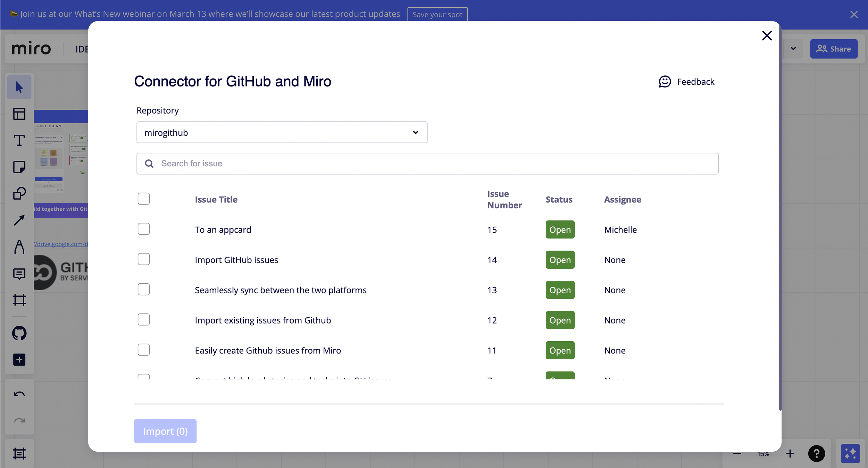Image resolution: width=868 pixels, height=468 pixels.
Task: Click the Open status badge for issue 12
Action: coord(560,320)
